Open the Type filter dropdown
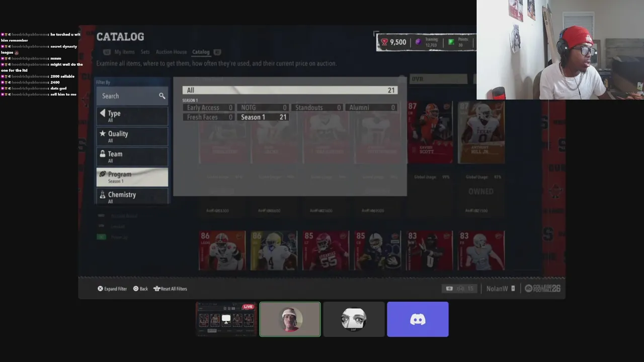Image resolution: width=644 pixels, height=362 pixels. pyautogui.click(x=132, y=116)
